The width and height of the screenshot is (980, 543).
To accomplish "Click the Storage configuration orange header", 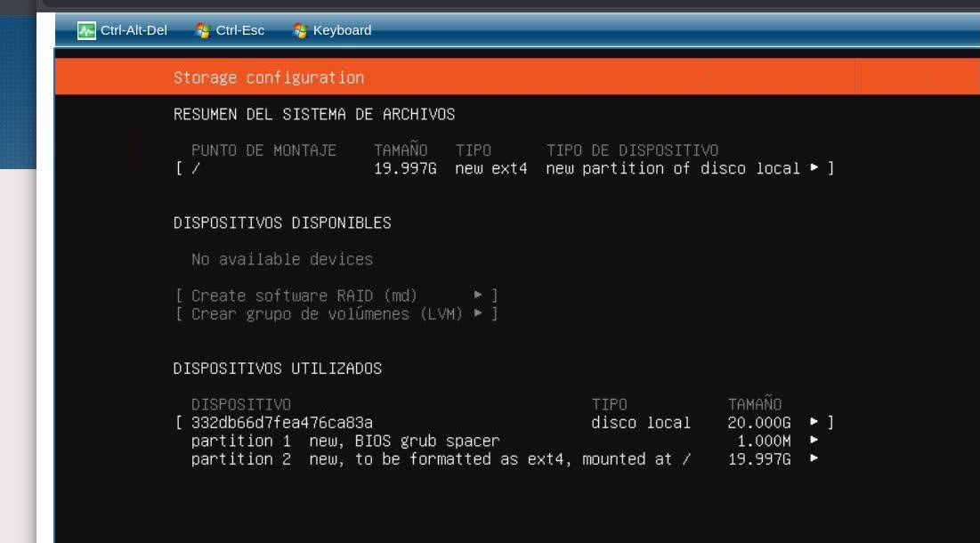I will [x=270, y=77].
